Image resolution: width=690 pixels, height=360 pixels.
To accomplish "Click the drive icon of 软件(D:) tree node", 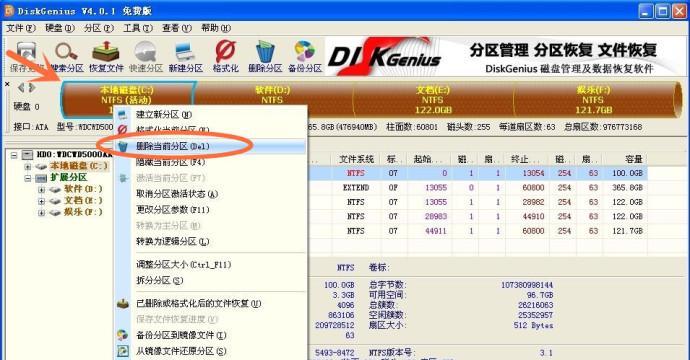I will point(55,189).
